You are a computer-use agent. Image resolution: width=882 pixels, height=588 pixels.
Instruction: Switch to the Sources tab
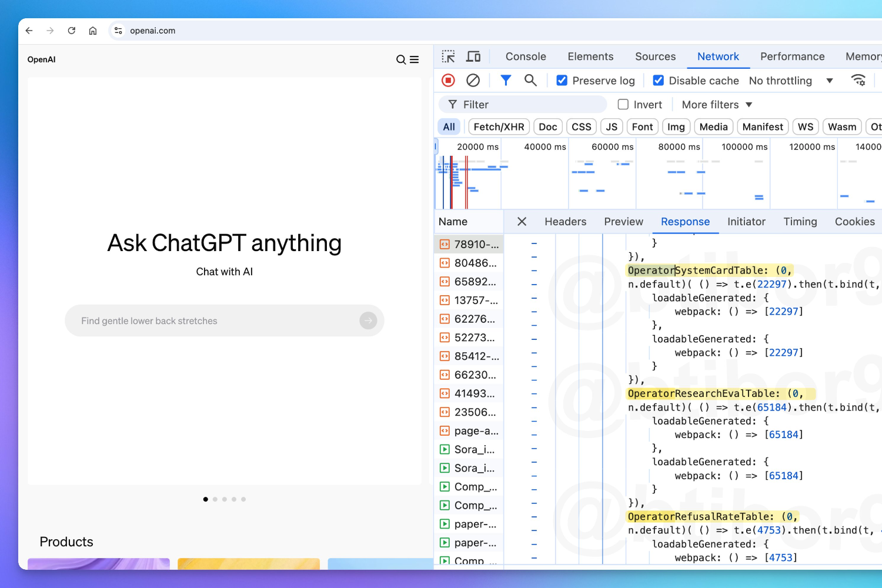655,56
